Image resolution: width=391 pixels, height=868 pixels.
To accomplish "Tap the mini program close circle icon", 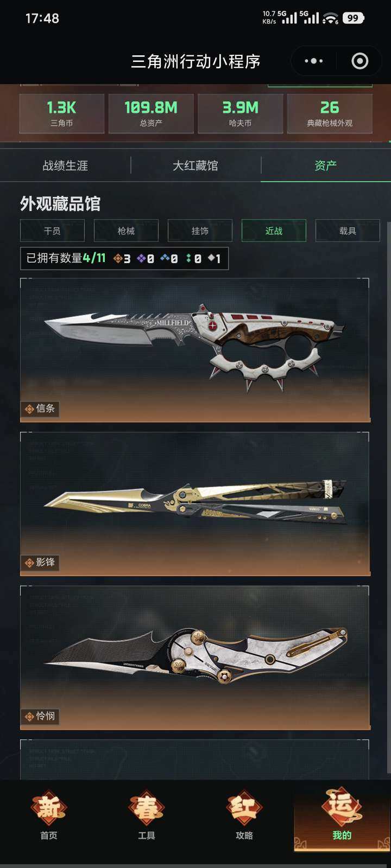I will click(x=360, y=61).
